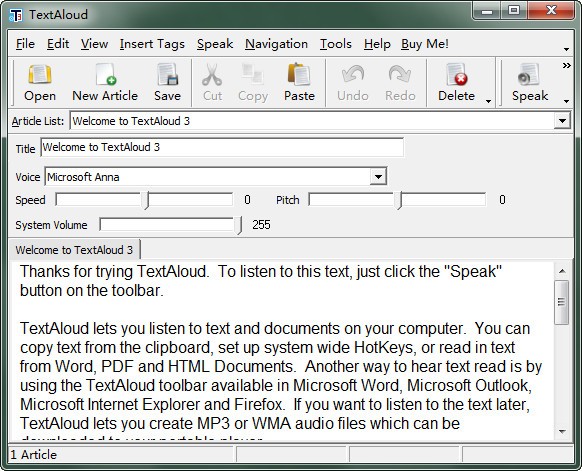This screenshot has height=471, width=582.
Task: Click the Undo arrow icon
Action: point(353,74)
